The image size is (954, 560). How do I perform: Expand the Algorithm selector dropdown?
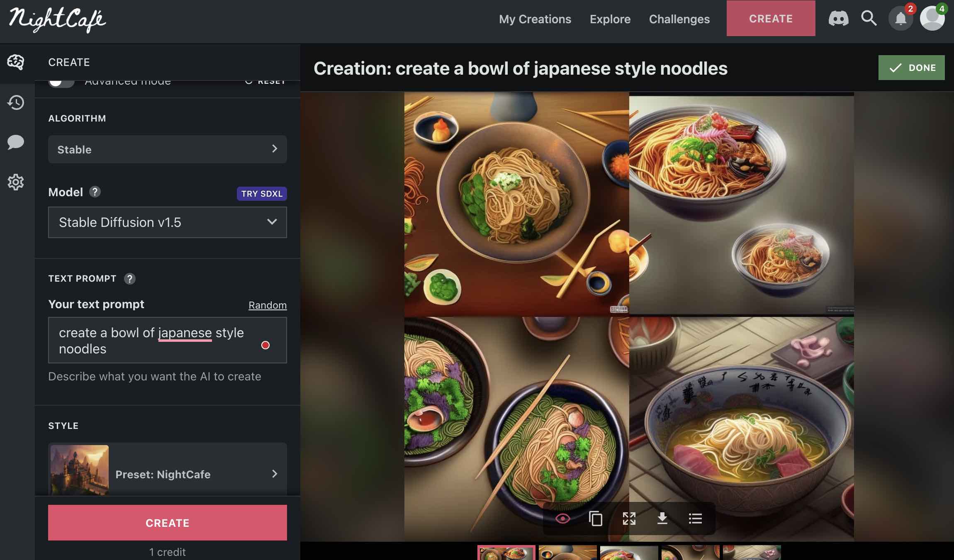(x=167, y=149)
